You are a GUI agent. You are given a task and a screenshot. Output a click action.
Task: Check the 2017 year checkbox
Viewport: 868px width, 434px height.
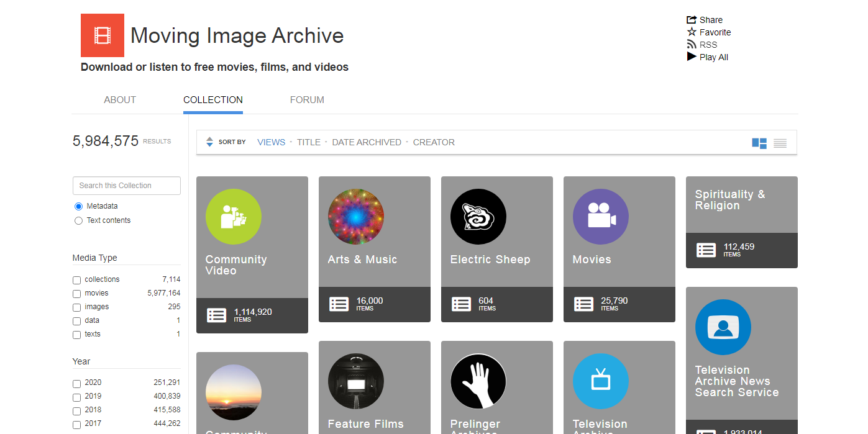[76, 425]
